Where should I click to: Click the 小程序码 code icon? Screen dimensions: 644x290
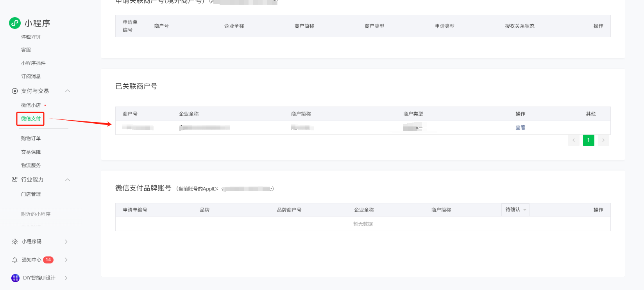[15, 242]
